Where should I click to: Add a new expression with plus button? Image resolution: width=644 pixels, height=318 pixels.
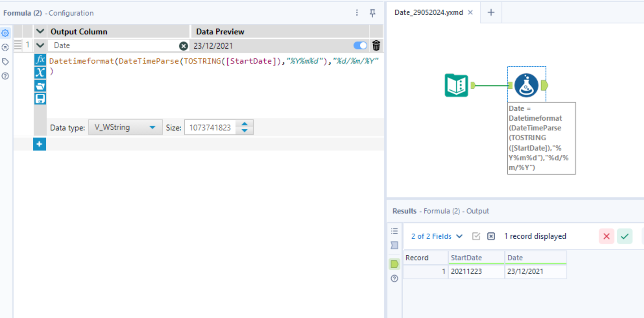(39, 144)
